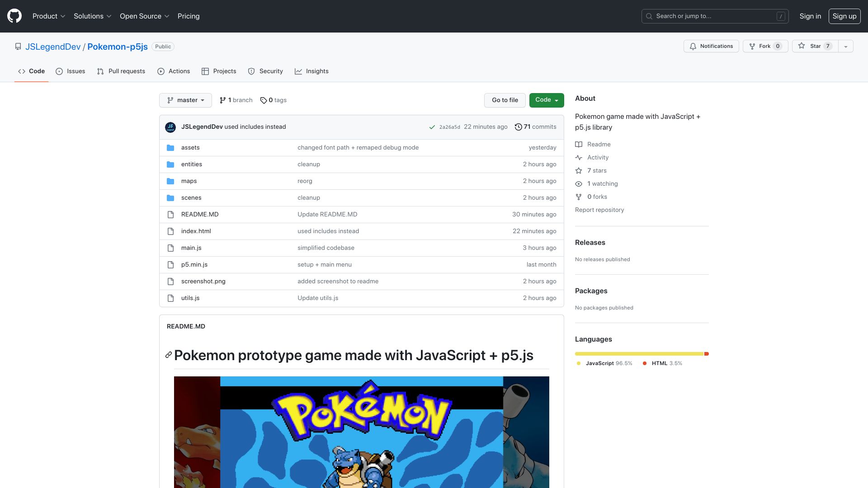The width and height of the screenshot is (868, 488).
Task: Open the Open Source menu dropdown
Action: tap(144, 16)
